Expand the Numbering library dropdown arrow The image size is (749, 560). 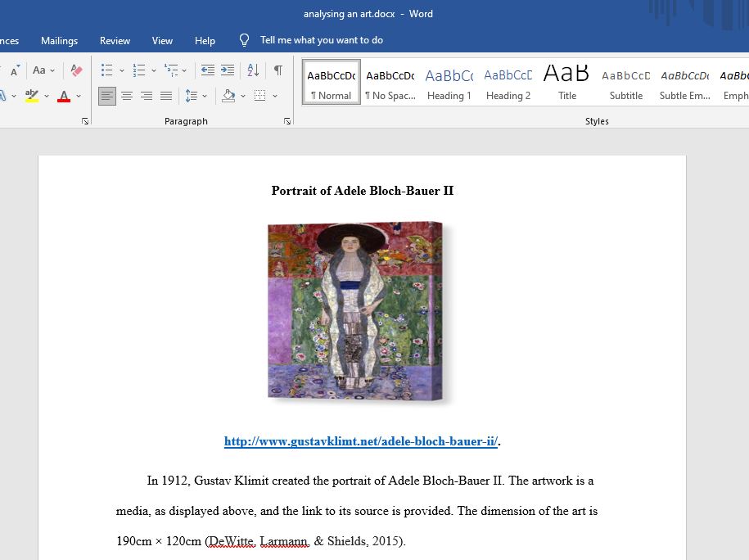[x=154, y=70]
